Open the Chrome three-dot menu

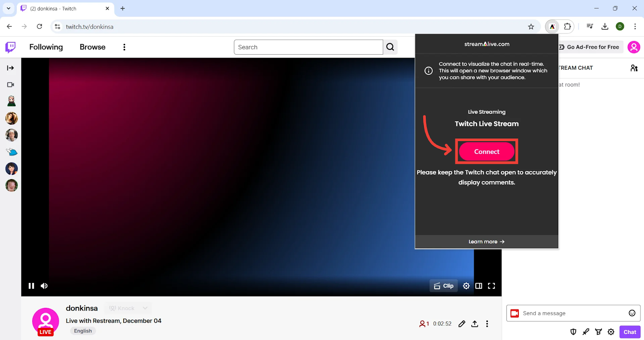(x=635, y=27)
